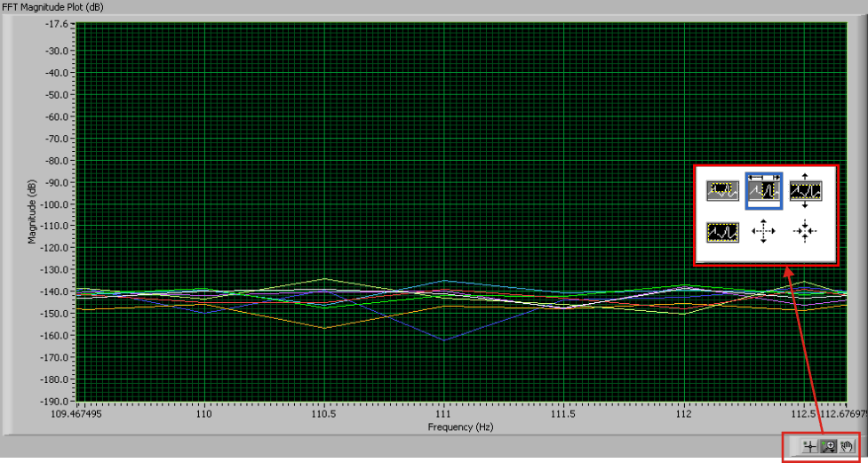The height and width of the screenshot is (463, 868).
Task: Click the -160.0 tick label on Y-axis
Action: [55, 336]
